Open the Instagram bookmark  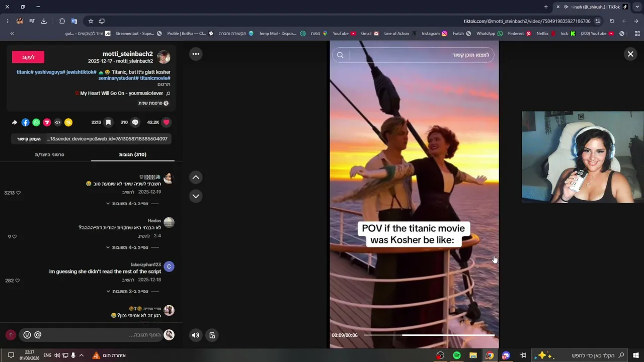tap(434, 34)
